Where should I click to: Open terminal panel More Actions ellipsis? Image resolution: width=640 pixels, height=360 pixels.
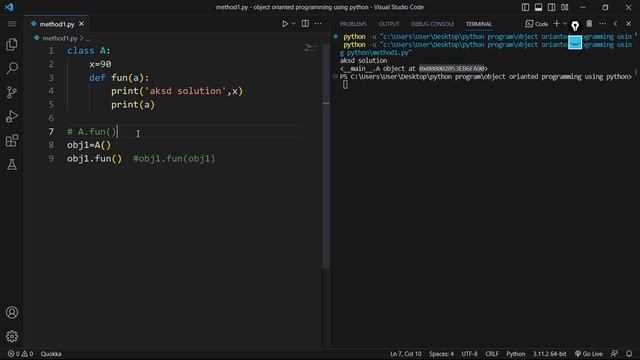pyautogui.click(x=602, y=24)
